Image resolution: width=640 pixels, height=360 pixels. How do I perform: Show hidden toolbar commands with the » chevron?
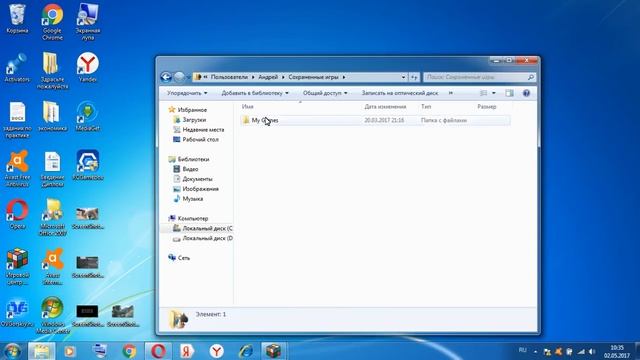click(x=451, y=93)
